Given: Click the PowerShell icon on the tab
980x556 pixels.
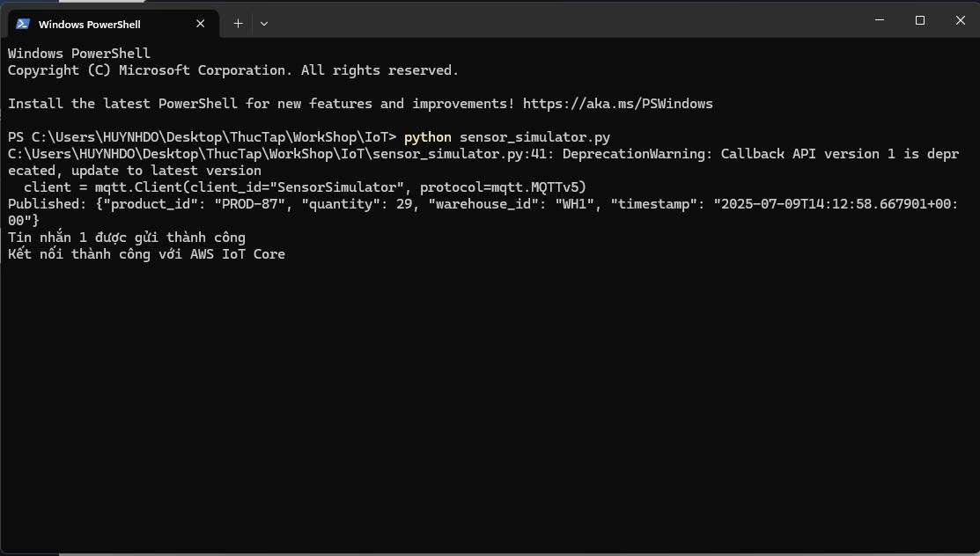Looking at the screenshot, I should (23, 24).
